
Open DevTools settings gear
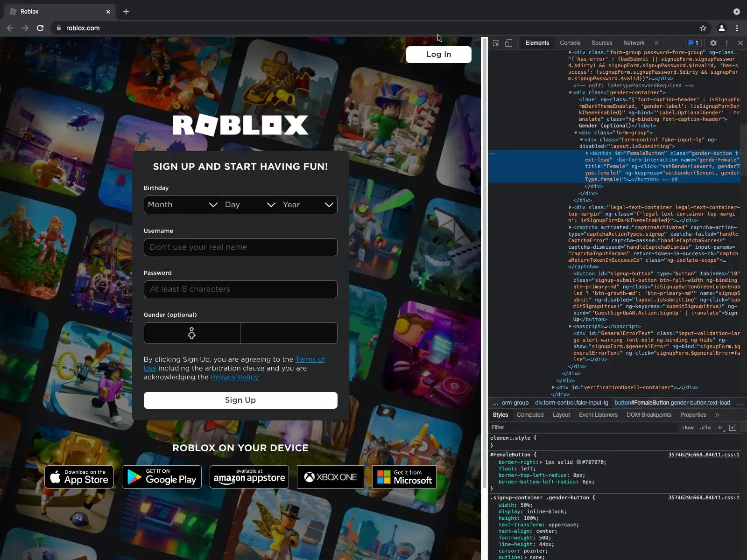(713, 43)
